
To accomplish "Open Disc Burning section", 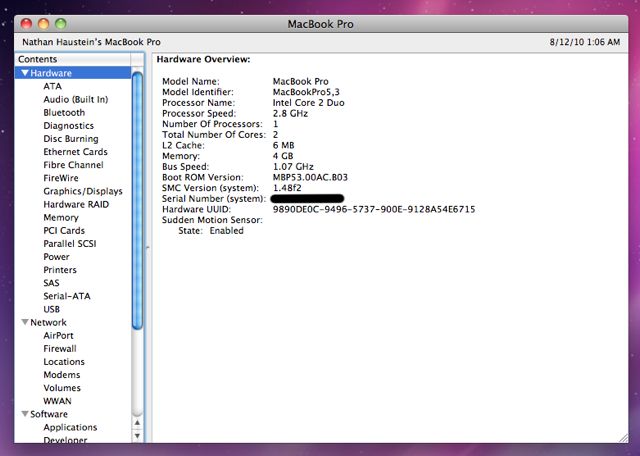I will pyautogui.click(x=71, y=139).
